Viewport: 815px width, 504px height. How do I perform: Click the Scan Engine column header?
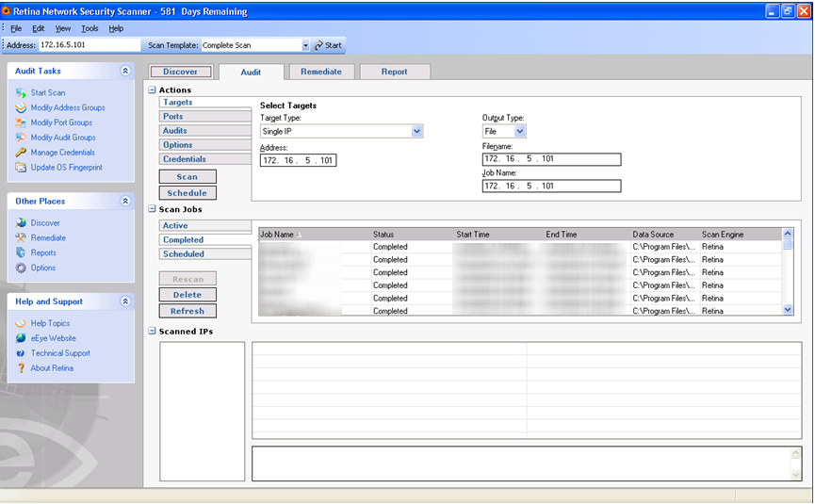(741, 235)
